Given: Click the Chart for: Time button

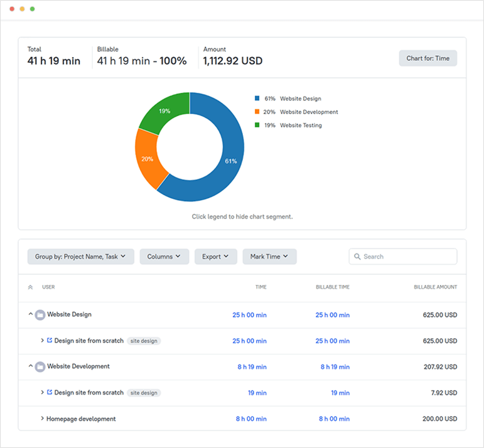Looking at the screenshot, I should (x=428, y=58).
